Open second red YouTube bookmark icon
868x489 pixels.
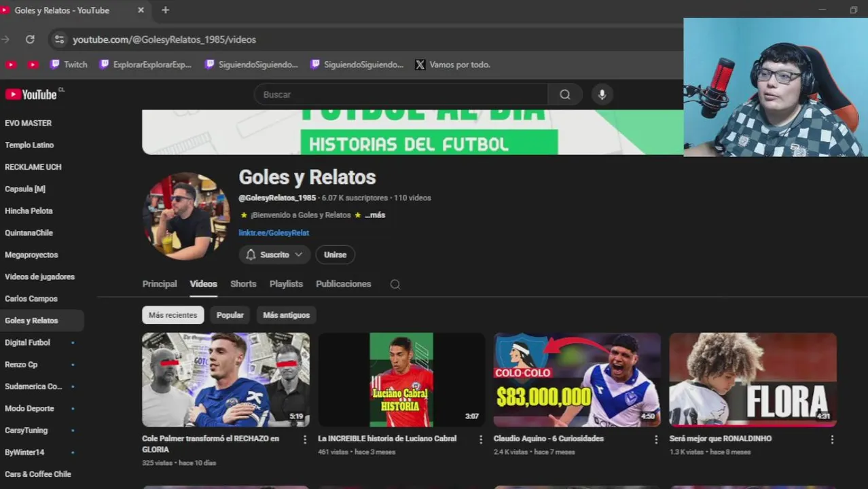33,65
